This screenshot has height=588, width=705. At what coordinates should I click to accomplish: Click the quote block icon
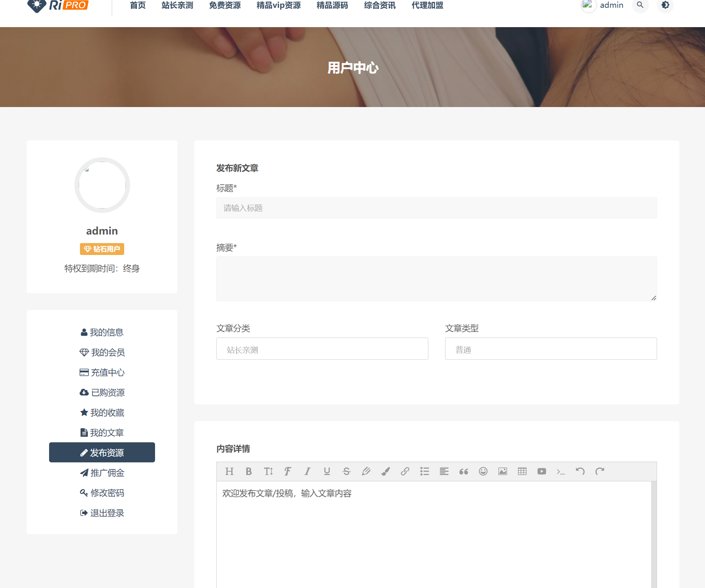tap(464, 472)
